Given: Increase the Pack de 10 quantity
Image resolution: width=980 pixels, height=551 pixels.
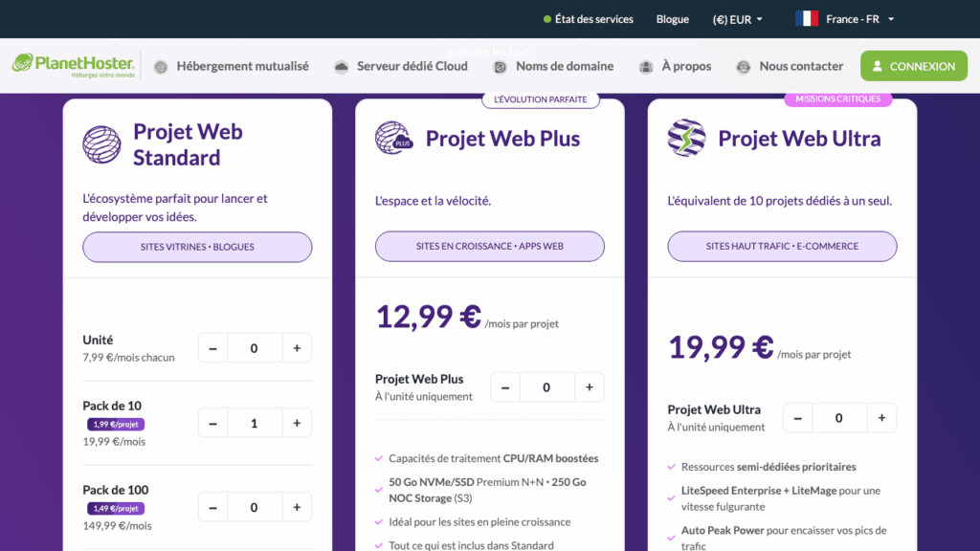Looking at the screenshot, I should [x=297, y=423].
